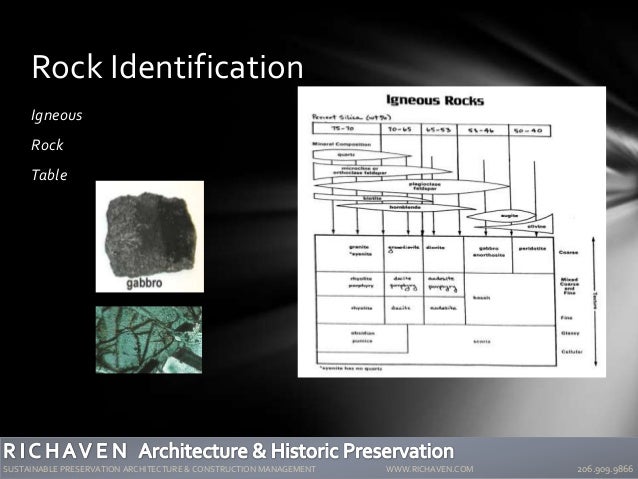Click the 'Glassy' texture label
Image resolution: width=638 pixels, height=479 pixels.
pos(570,333)
